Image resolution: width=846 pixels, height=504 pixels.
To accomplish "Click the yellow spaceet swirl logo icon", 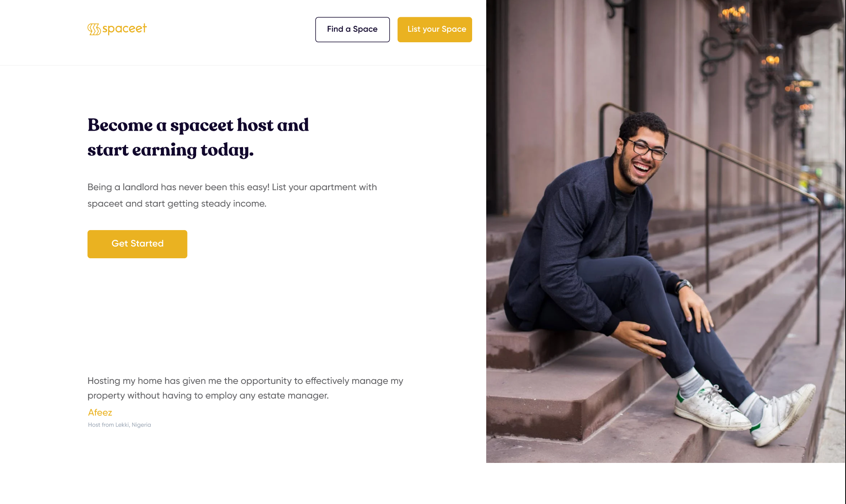I will pyautogui.click(x=94, y=28).
